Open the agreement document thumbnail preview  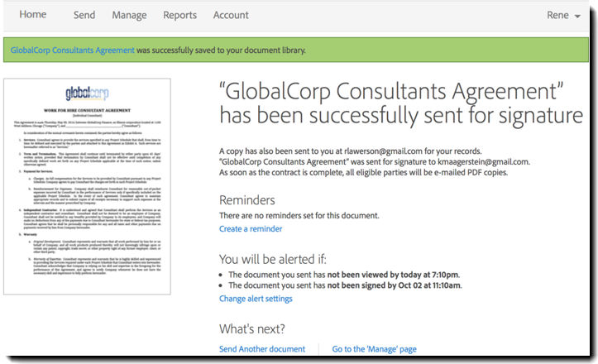click(88, 187)
